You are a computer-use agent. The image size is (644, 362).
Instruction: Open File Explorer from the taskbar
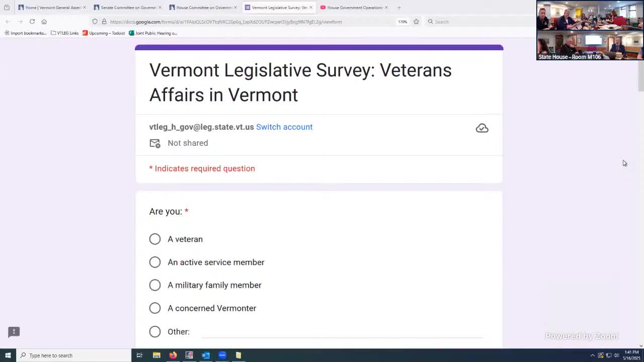point(156,355)
